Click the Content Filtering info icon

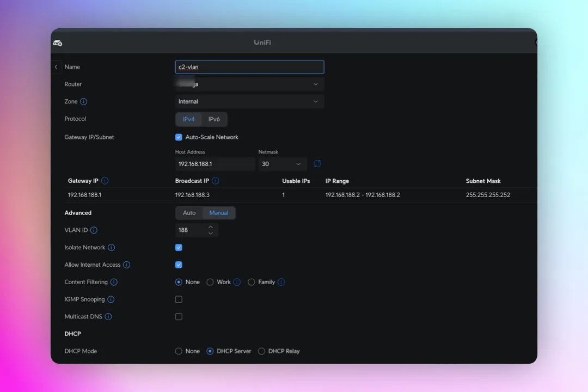[114, 282]
